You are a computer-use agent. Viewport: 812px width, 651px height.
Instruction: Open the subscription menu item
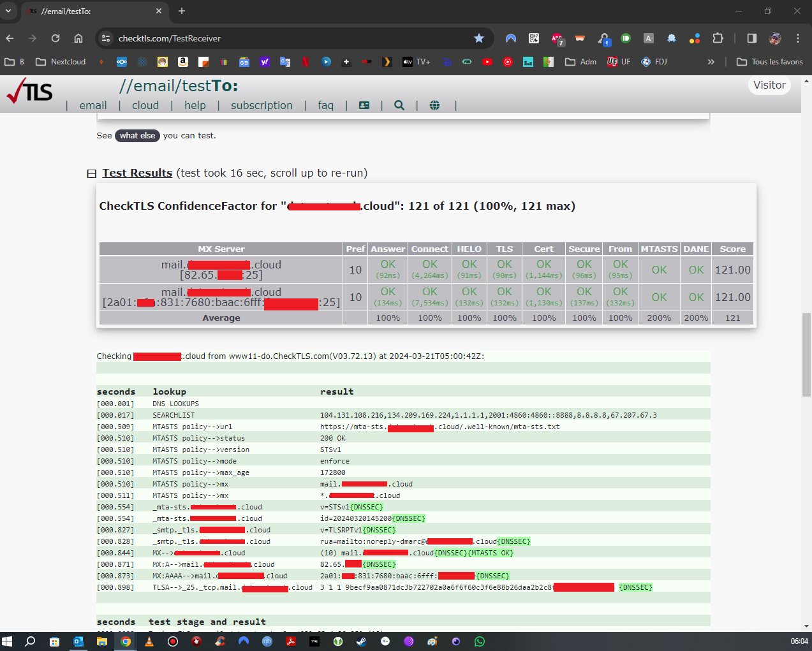point(262,105)
